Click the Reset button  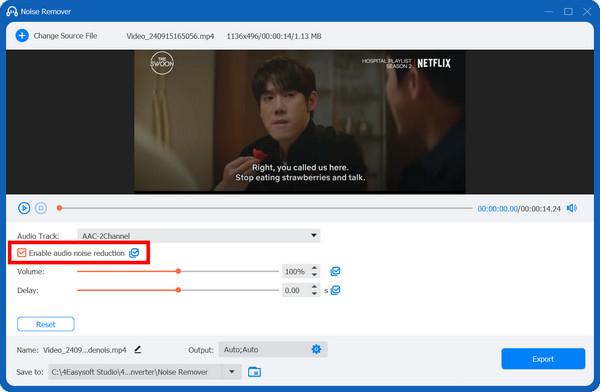[46, 324]
